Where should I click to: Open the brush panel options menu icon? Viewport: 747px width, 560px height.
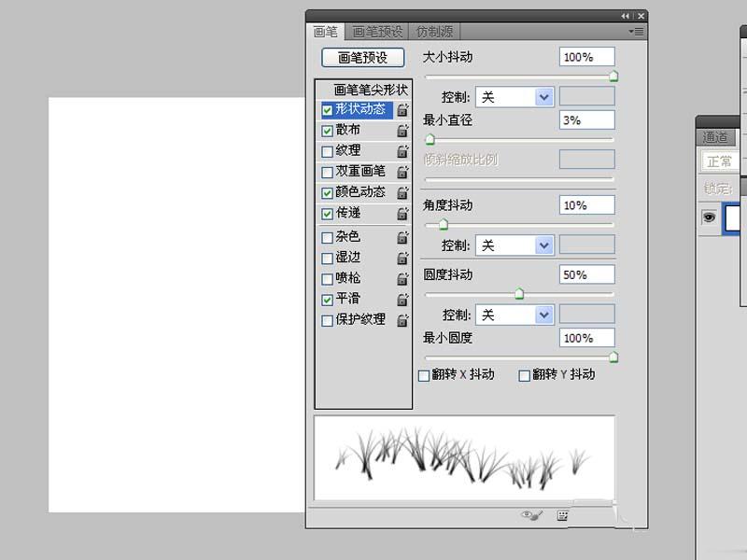point(638,31)
